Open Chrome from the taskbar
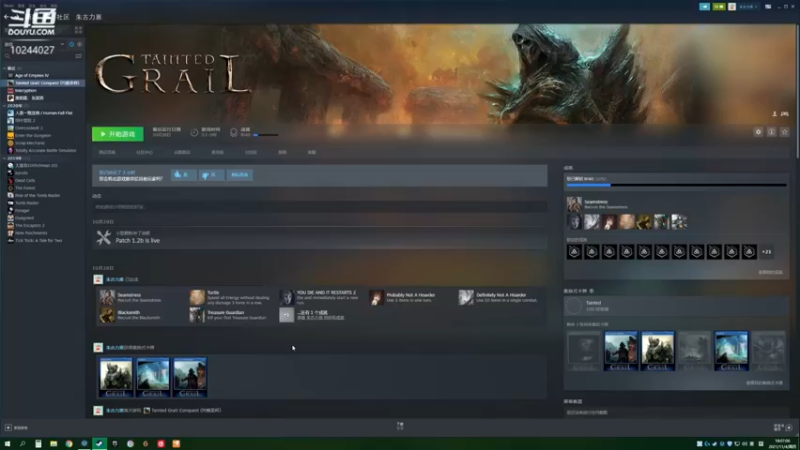800x450 pixels. [69, 444]
